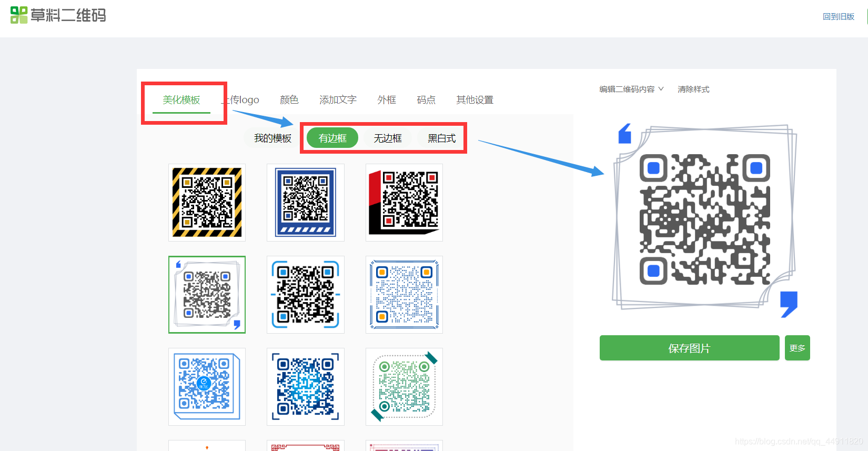
Task: Pick the green dotted teal-corner template
Action: [404, 387]
